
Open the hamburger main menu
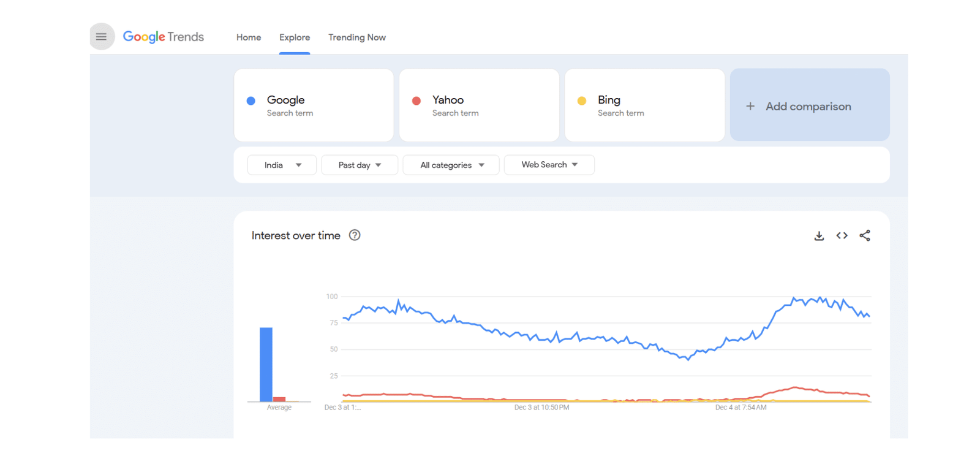pos(102,37)
